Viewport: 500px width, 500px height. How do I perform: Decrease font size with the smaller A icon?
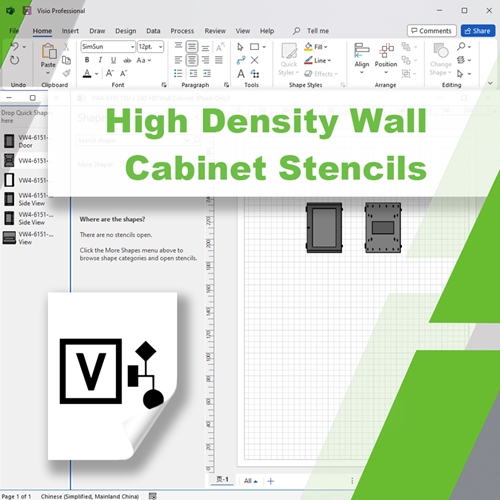[124, 73]
